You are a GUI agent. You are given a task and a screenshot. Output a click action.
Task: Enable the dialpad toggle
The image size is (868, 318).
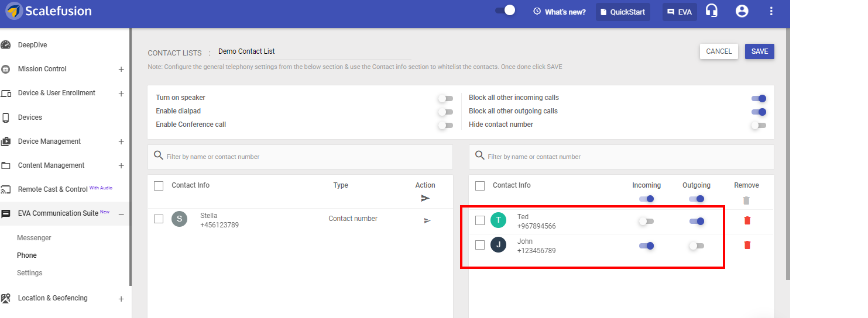[x=445, y=112]
